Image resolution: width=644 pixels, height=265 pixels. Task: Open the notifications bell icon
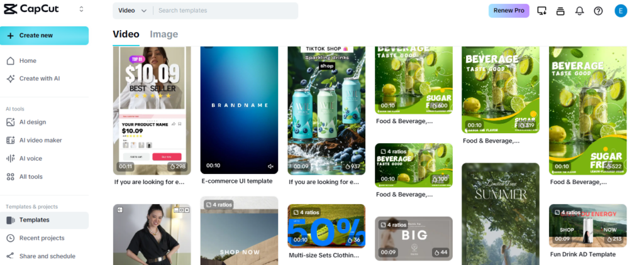click(x=579, y=11)
